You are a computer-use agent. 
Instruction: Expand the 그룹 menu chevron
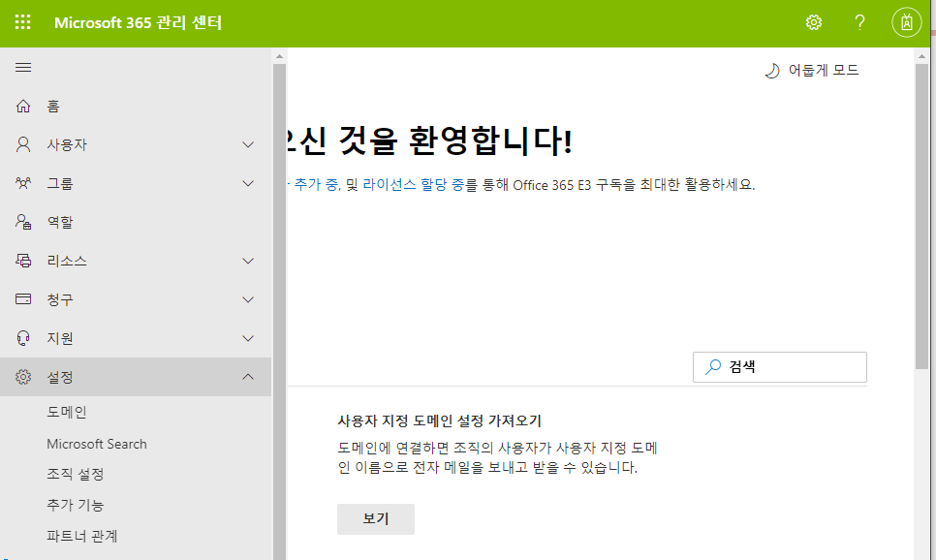(x=248, y=183)
